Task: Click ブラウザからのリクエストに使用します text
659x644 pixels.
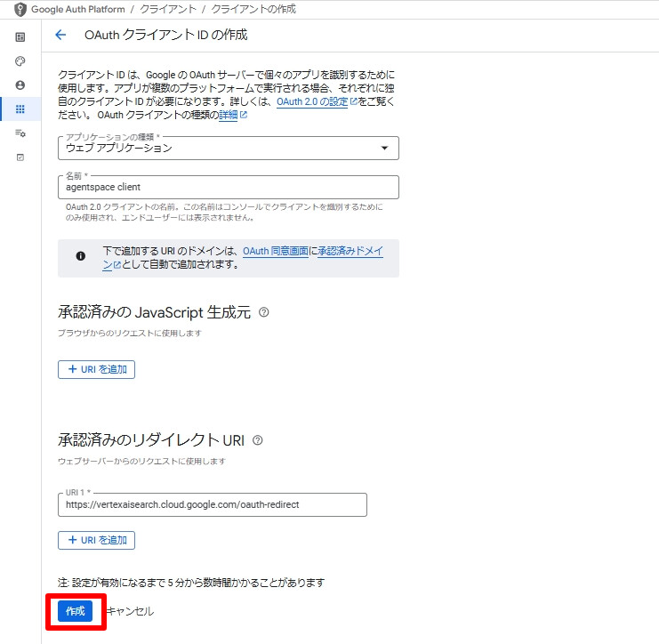Action: (130, 333)
